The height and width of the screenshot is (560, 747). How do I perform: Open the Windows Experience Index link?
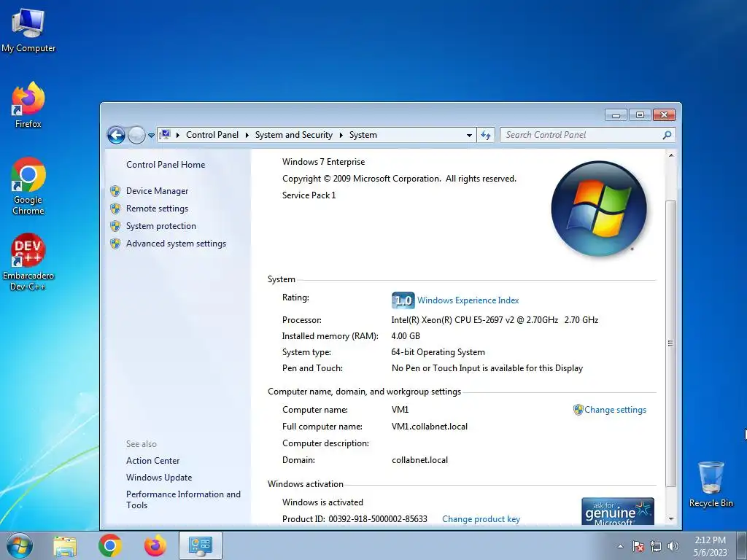pos(468,300)
